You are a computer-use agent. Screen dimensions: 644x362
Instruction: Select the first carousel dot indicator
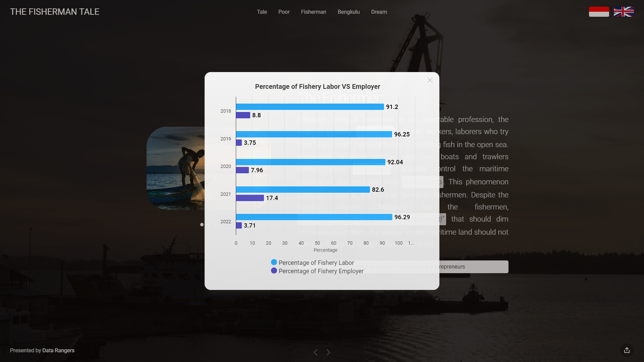pyautogui.click(x=202, y=225)
